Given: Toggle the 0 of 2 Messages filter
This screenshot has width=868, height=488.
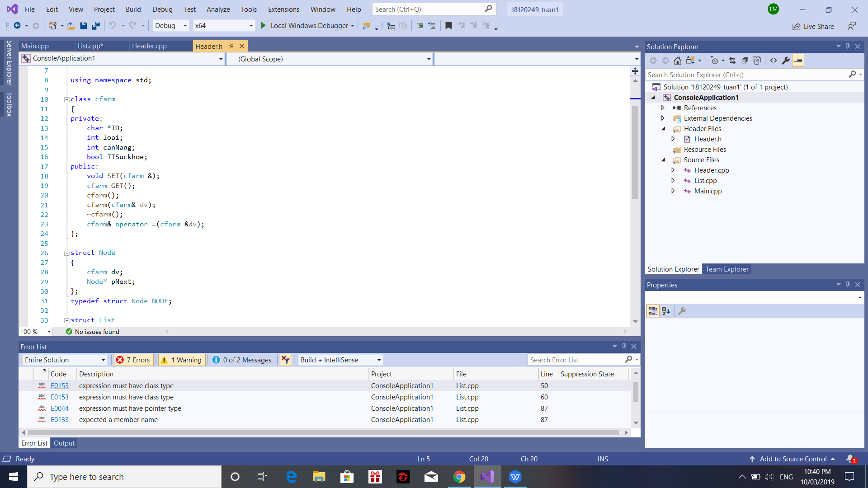Looking at the screenshot, I should click(x=242, y=360).
